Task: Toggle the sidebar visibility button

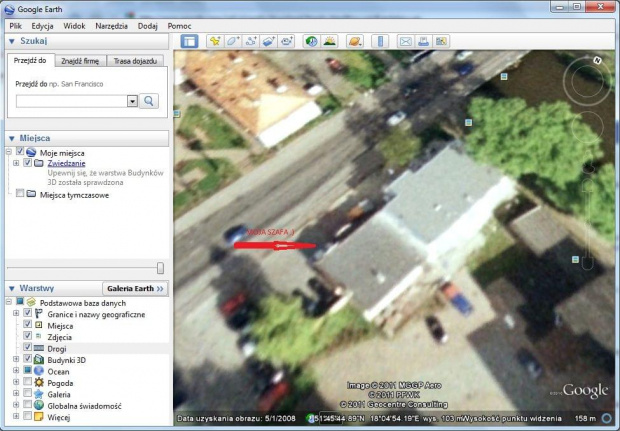Action: click(x=189, y=41)
